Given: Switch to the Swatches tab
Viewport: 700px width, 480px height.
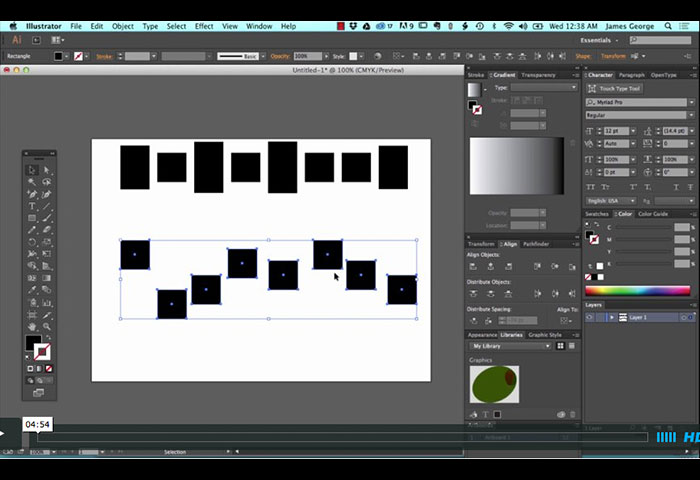Looking at the screenshot, I should point(597,214).
